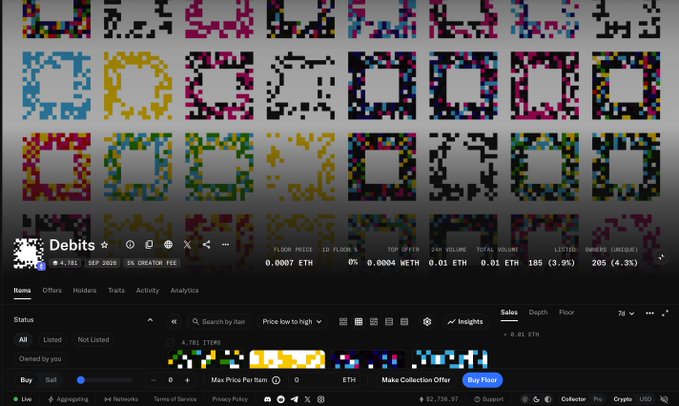The height and width of the screenshot is (406, 679).
Task: Open the Activity tab
Action: (x=147, y=290)
